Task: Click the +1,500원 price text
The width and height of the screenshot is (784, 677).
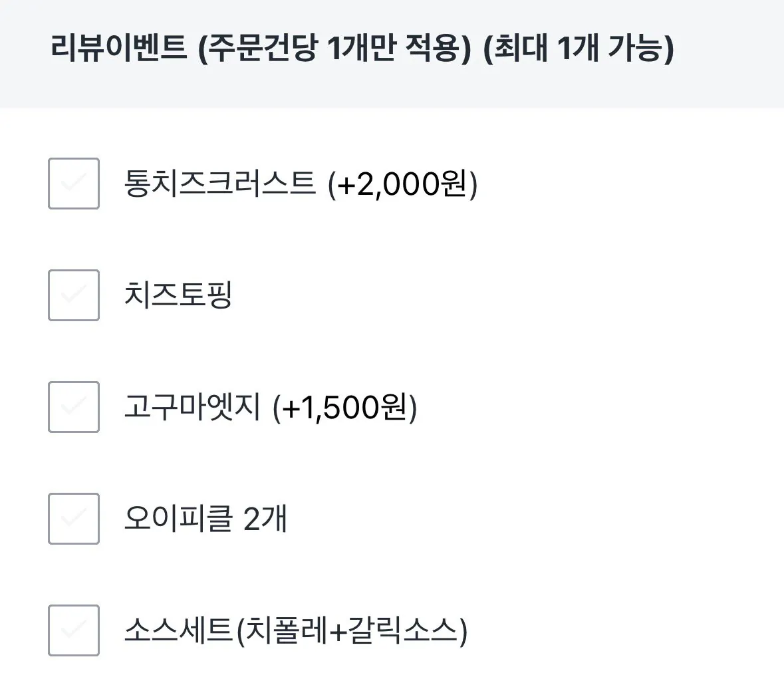Action: click(x=345, y=407)
